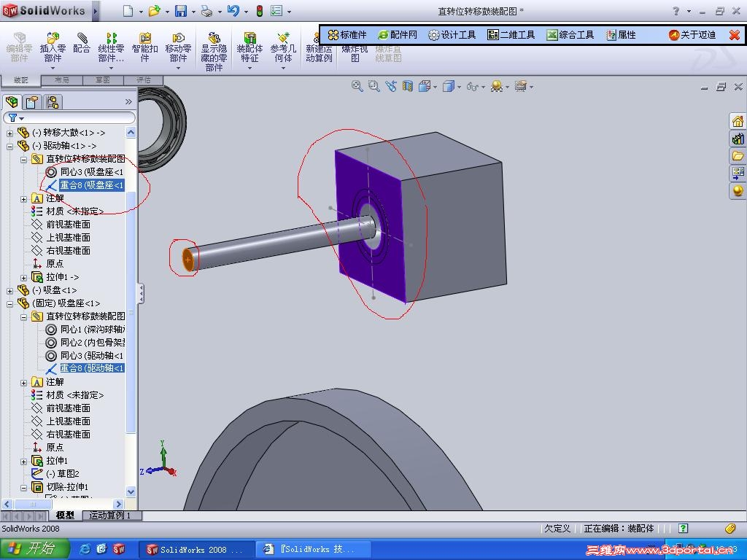The width and height of the screenshot is (747, 560).
Task: Open the dropdown arrow under 插入零部件
Action: [53, 68]
